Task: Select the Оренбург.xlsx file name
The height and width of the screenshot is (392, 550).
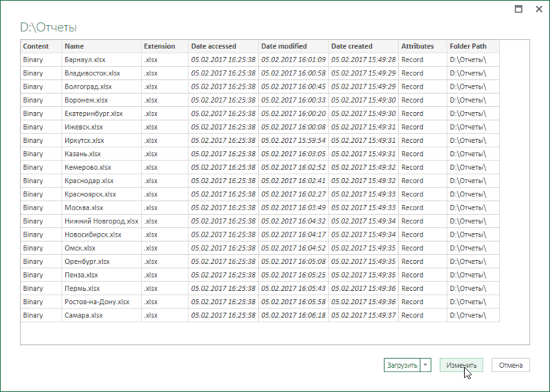Action: click(x=87, y=262)
